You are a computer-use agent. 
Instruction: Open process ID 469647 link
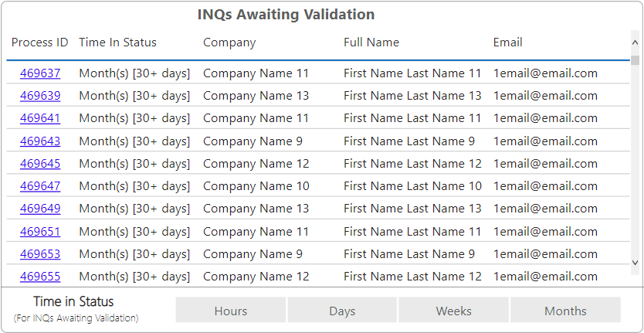40,186
